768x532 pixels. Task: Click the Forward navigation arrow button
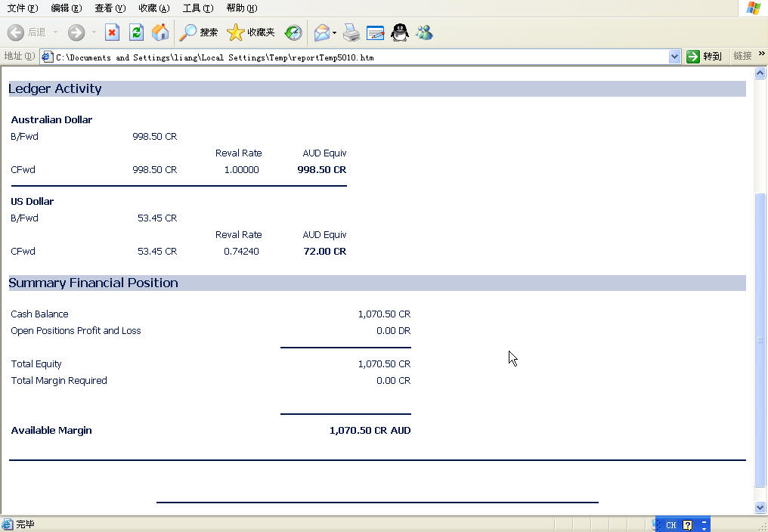coord(76,32)
